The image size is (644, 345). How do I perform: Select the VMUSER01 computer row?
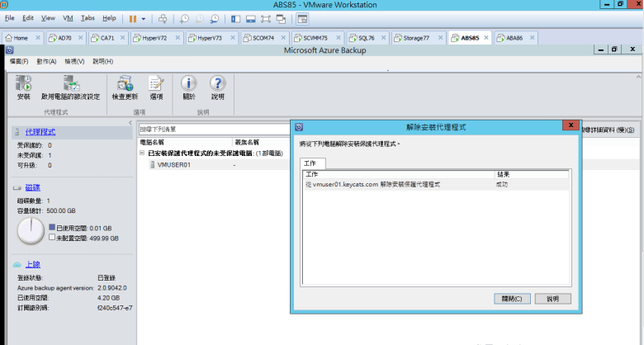pos(173,164)
